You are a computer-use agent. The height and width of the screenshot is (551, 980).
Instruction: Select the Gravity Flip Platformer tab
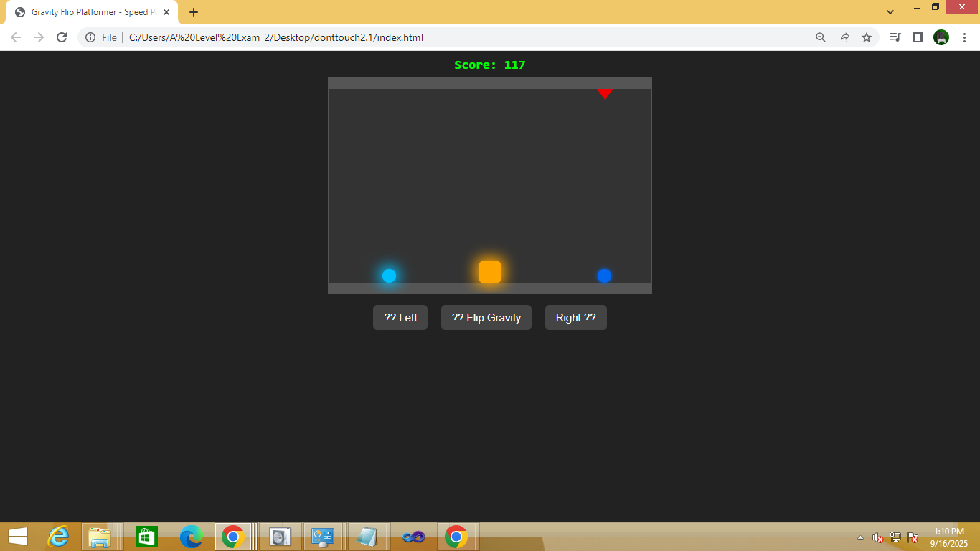(x=92, y=12)
